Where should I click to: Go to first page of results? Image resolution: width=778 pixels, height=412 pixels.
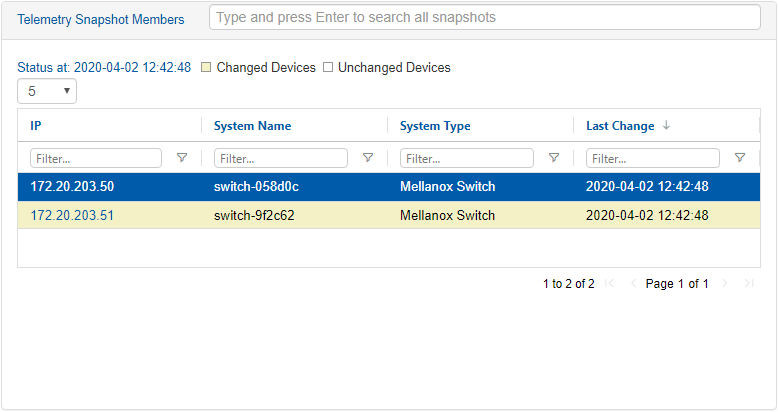point(610,284)
